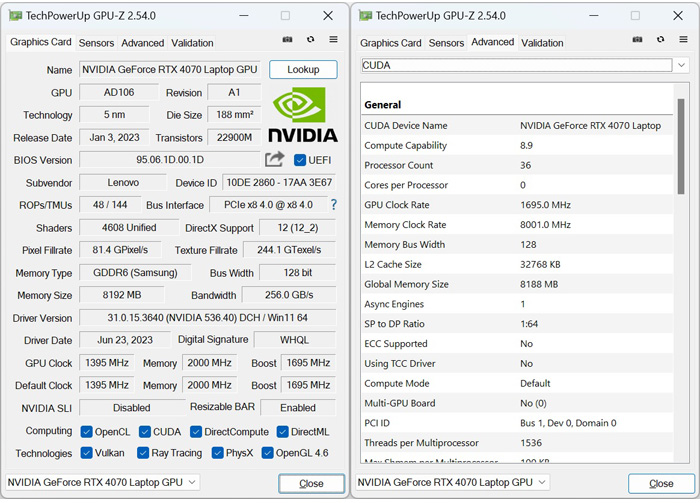Select the Using TCC Driver row

(x=518, y=364)
